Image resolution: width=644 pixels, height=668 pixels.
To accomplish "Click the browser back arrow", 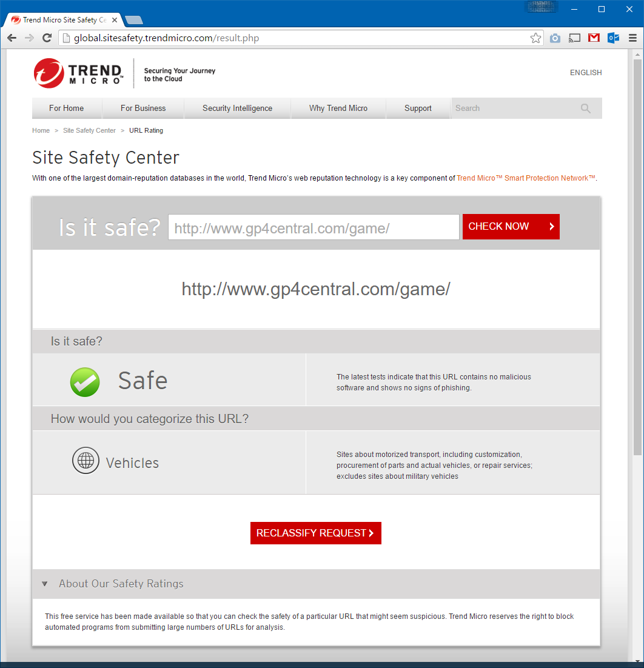I will tap(12, 38).
